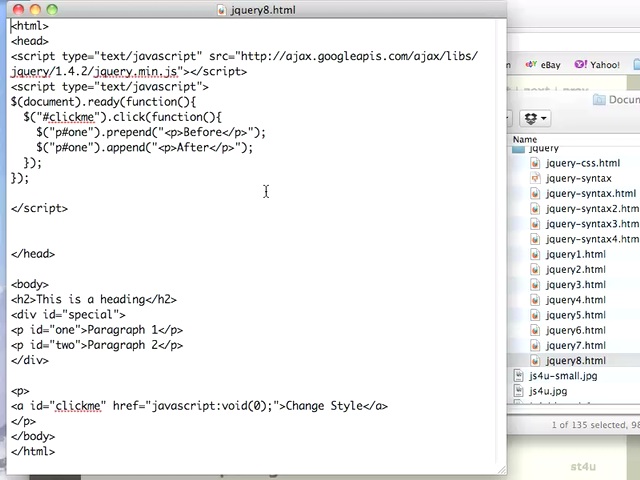Viewport: 640px width, 480px height.
Task: Close the jquery8.html editor window
Action: 18,9
